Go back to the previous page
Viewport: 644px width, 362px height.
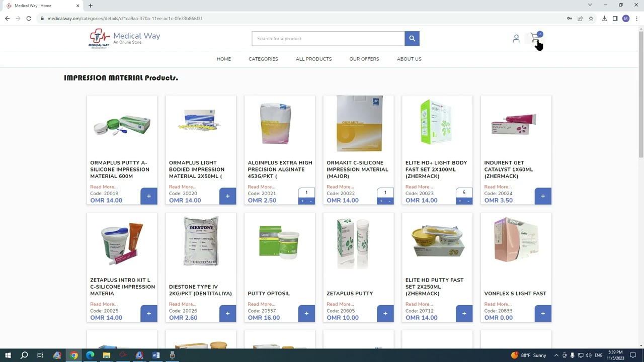coord(7,19)
